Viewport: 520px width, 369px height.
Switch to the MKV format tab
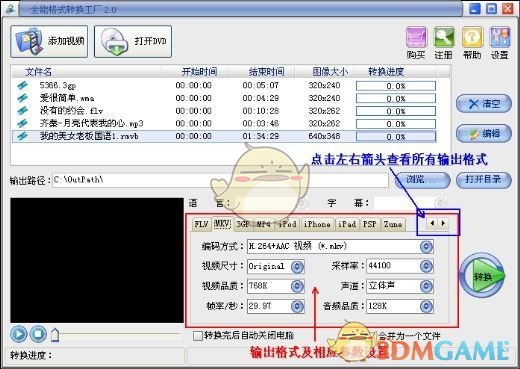(x=222, y=223)
